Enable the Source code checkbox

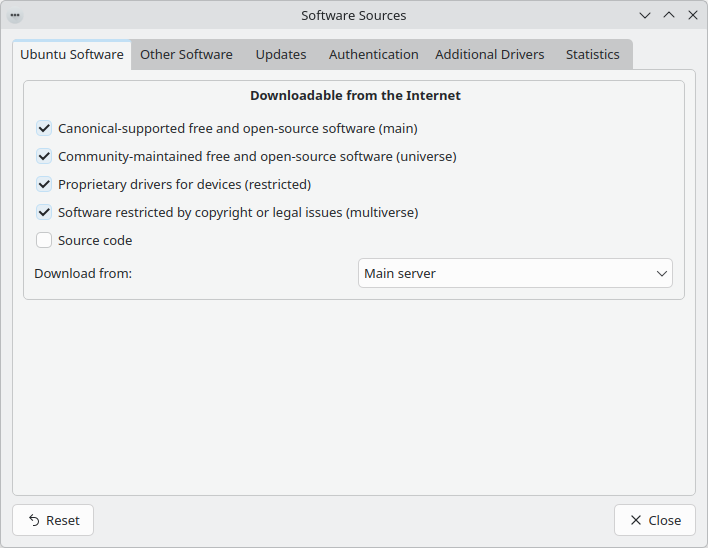(44, 240)
